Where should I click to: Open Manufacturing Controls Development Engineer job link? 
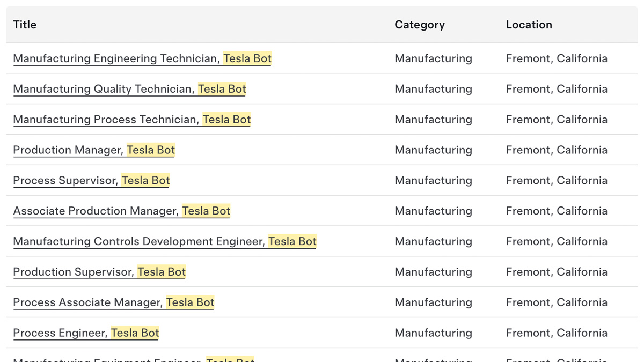165,242
